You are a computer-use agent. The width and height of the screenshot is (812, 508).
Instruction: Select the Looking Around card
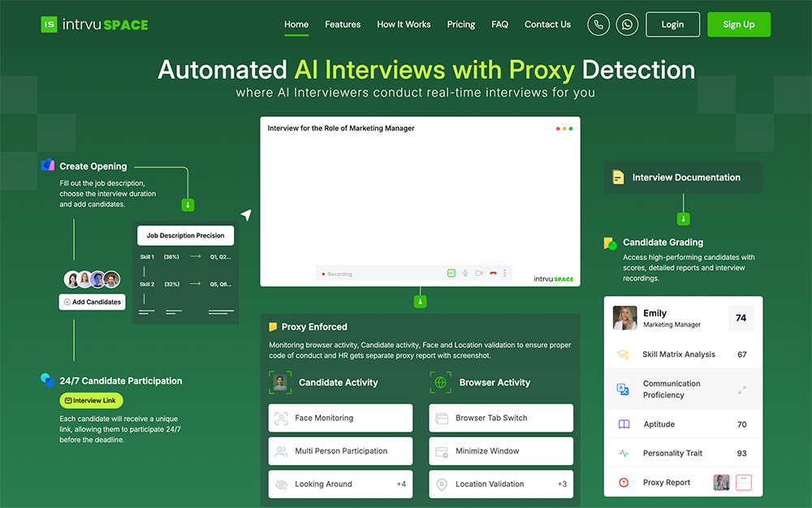(x=340, y=484)
